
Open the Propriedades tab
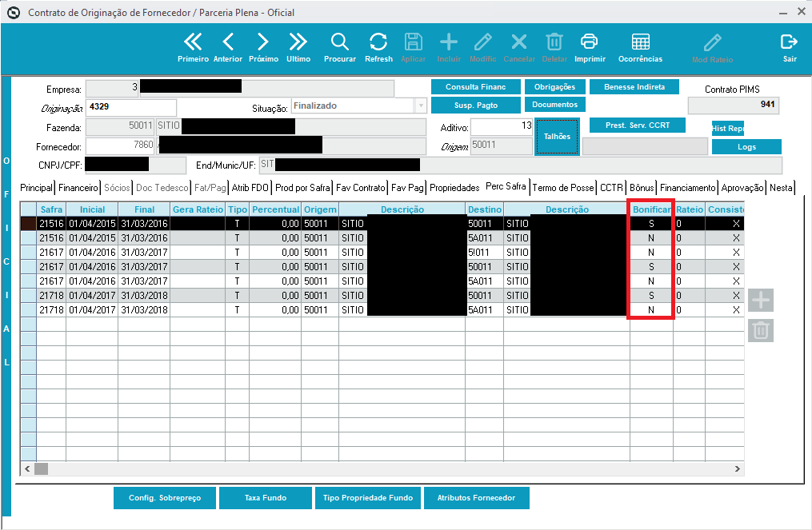[454, 188]
